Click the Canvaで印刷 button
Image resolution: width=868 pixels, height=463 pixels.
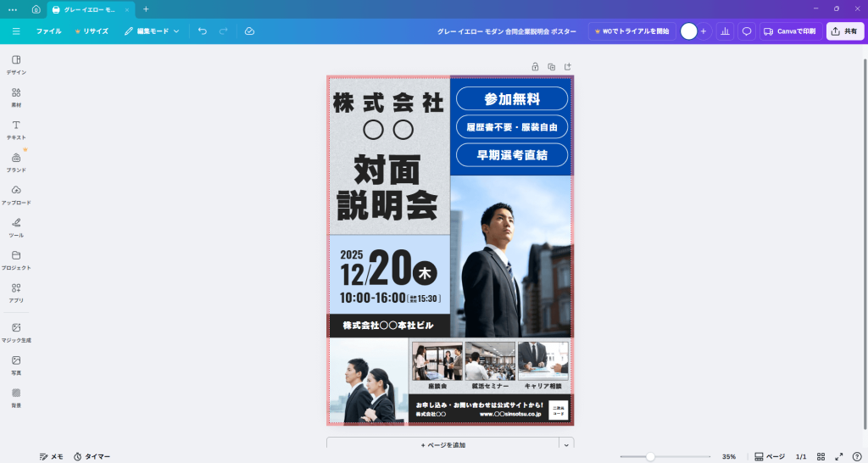pos(791,31)
